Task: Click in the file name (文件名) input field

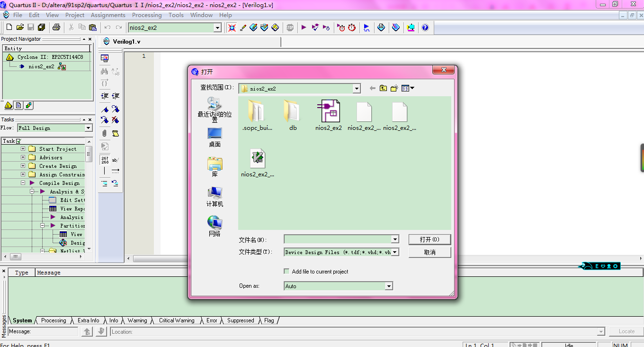Action: (338, 239)
